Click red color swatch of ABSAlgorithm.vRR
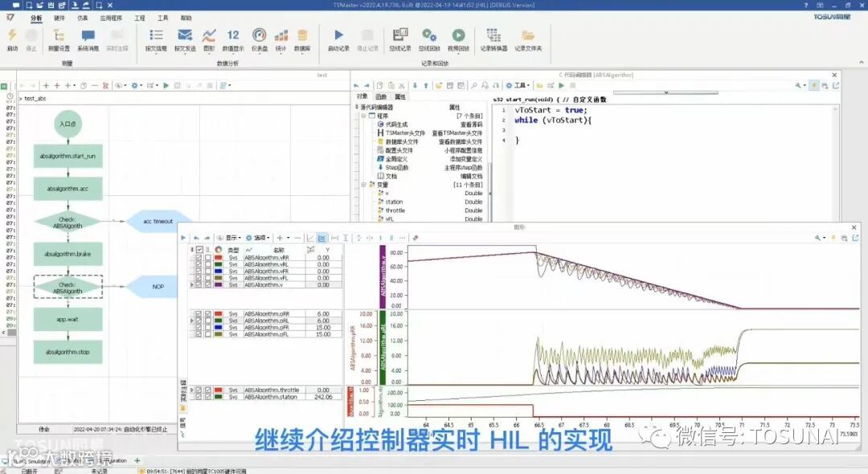Screen dimensions: 868x474 coord(218,258)
